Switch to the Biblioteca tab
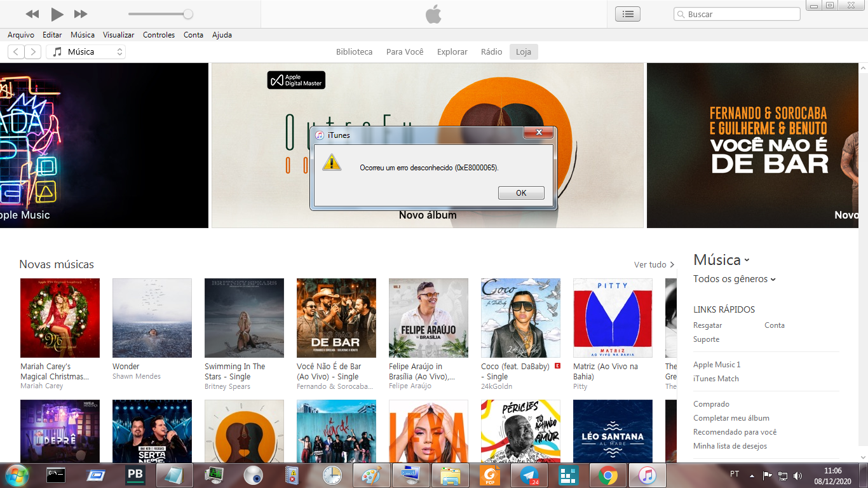Image resolution: width=868 pixels, height=488 pixels. pos(355,52)
